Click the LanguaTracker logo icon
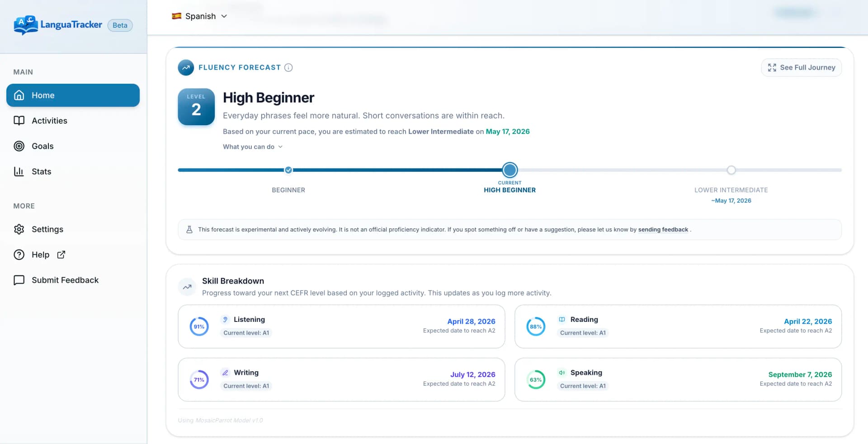 (x=25, y=25)
